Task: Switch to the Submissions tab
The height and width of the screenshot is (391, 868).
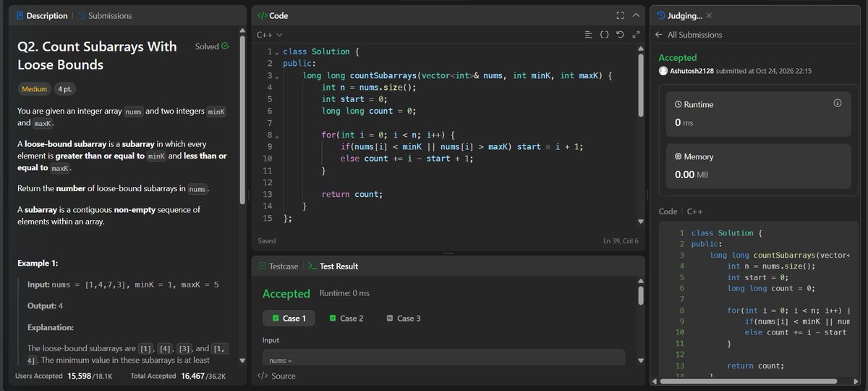Action: 103,15
